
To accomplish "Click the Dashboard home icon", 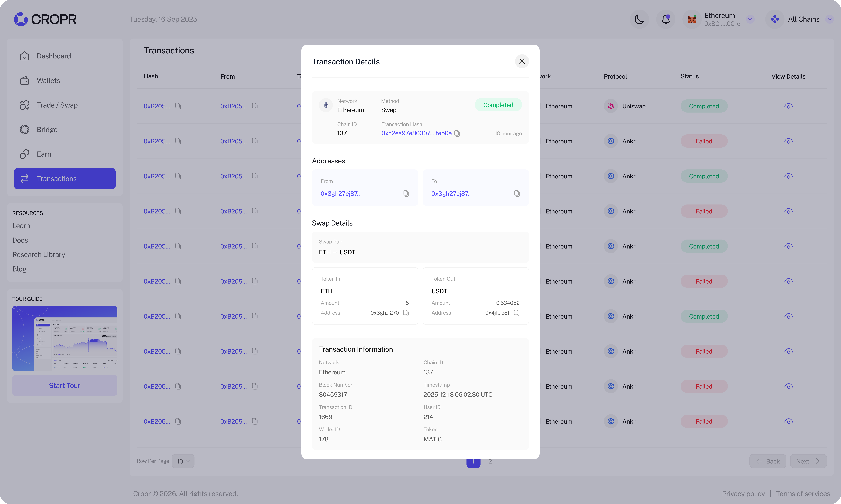I will point(24,56).
